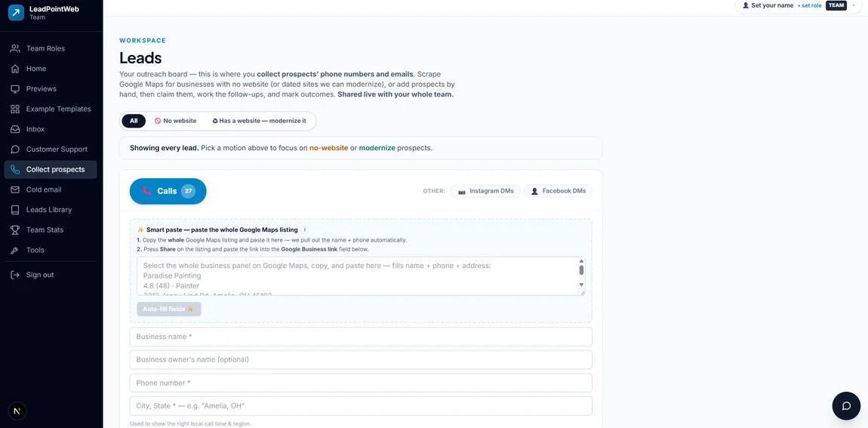Click the modernize highlighted link
Image resolution: width=868 pixels, height=428 pixels.
377,149
